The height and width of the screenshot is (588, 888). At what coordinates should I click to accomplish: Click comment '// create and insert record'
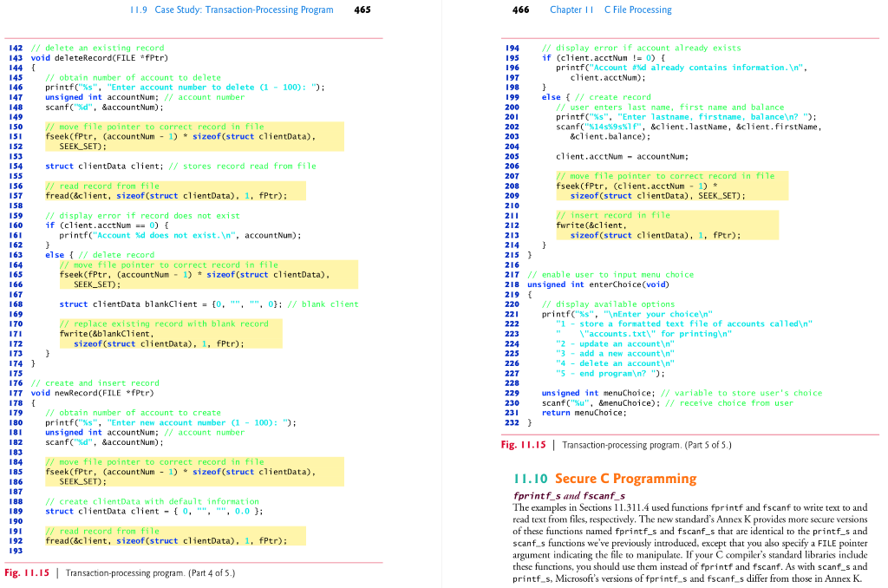pyautogui.click(x=95, y=383)
